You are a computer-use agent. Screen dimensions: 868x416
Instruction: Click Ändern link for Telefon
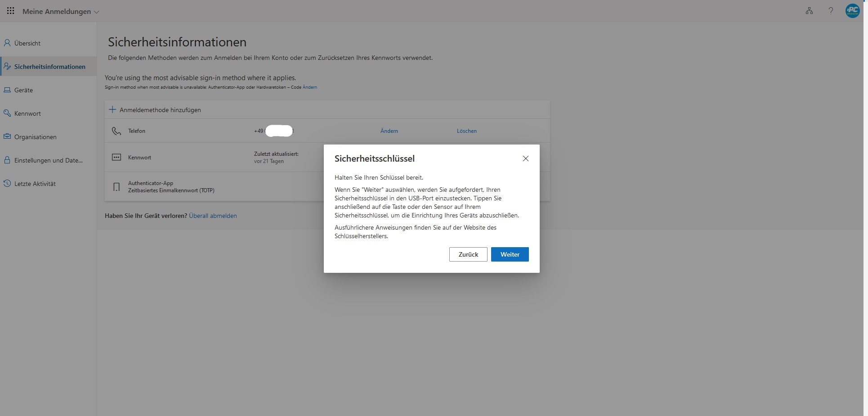[389, 131]
